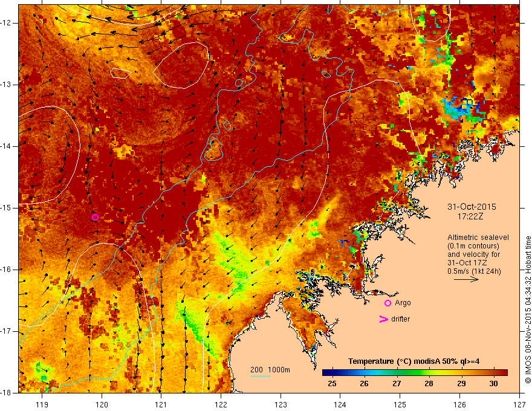Screen dimensions: 532x411
Task: Click longitude axis label 127
Action: (x=519, y=404)
